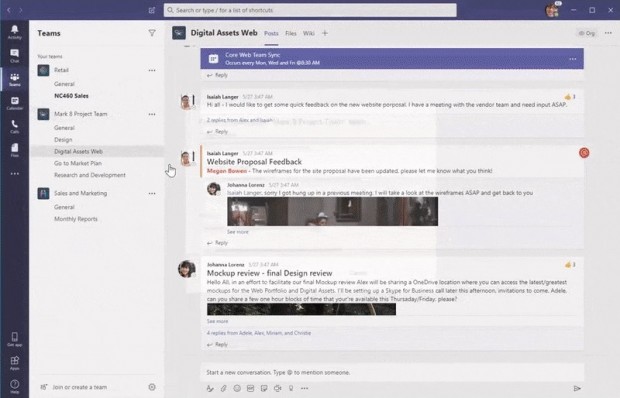This screenshot has width=620, height=398.
Task: Click the Mark 8 Project Team name
Action: [81, 114]
